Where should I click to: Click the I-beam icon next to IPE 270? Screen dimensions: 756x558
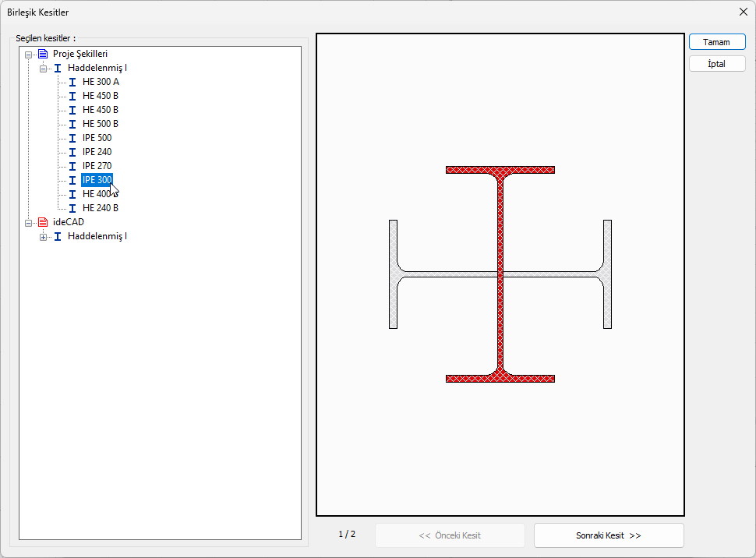pyautogui.click(x=72, y=166)
